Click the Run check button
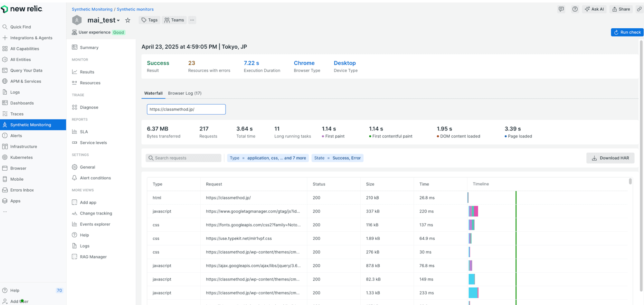The height and width of the screenshot is (305, 644). 627,32
